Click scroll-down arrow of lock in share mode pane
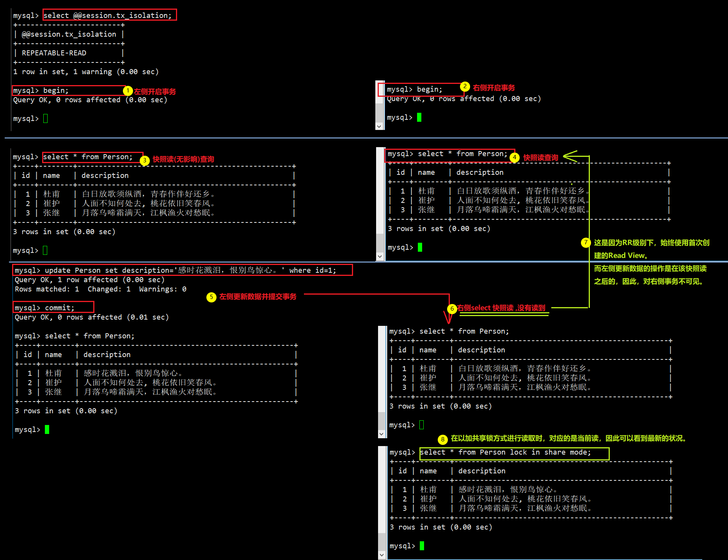Image resolution: width=728 pixels, height=560 pixels. 382,555
